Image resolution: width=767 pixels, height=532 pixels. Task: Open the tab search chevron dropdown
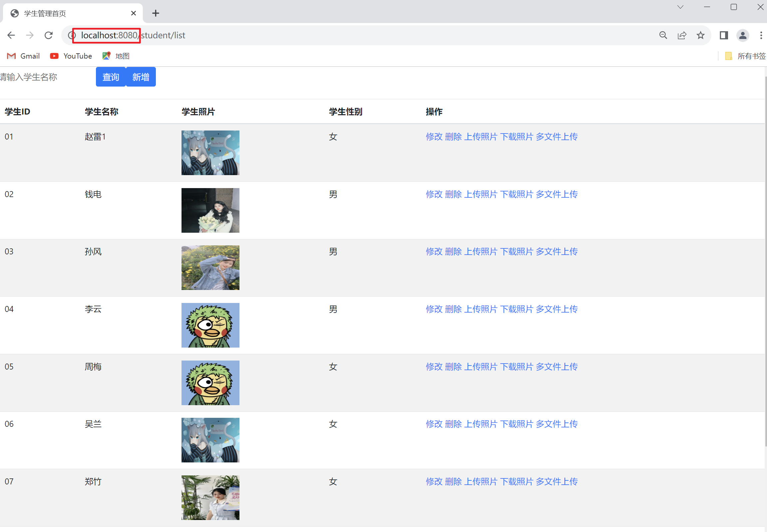click(x=680, y=7)
